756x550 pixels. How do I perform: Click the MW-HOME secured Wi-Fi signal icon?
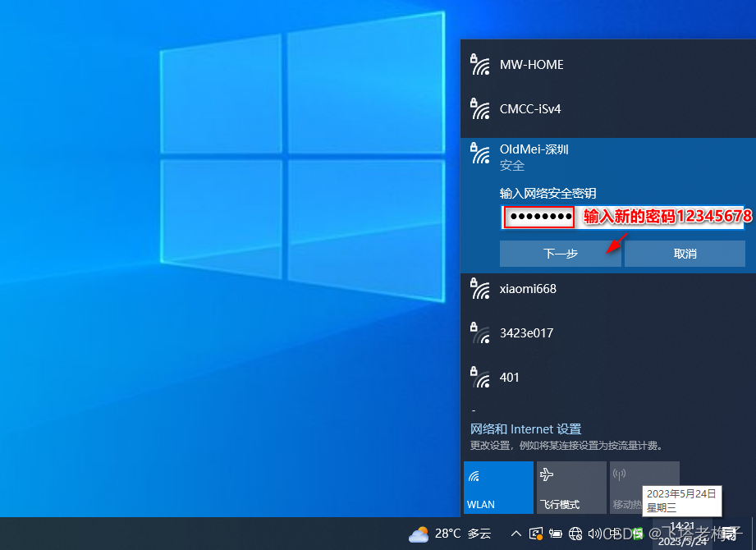(479, 65)
